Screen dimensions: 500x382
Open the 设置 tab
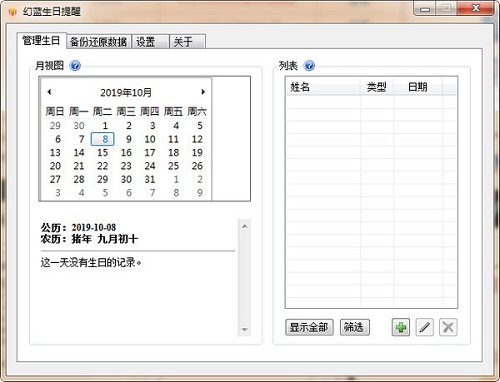[x=150, y=42]
